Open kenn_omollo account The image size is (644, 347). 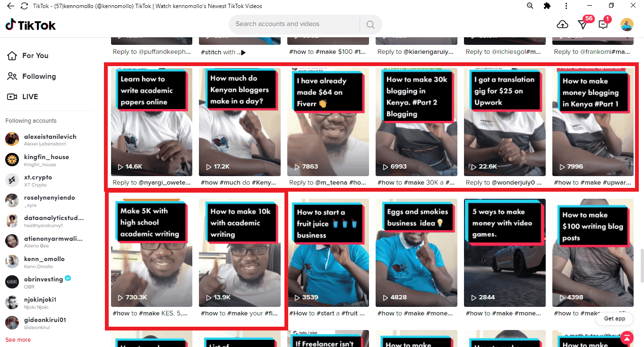35,262
